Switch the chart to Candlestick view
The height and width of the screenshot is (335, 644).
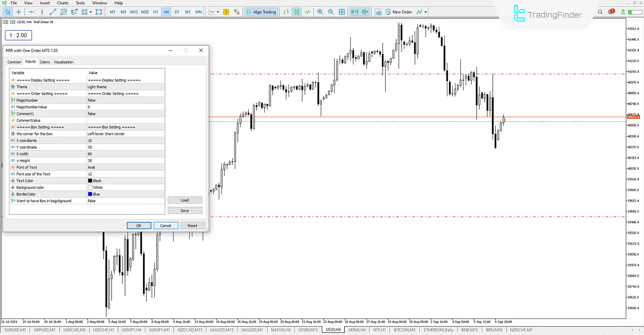tap(297, 12)
